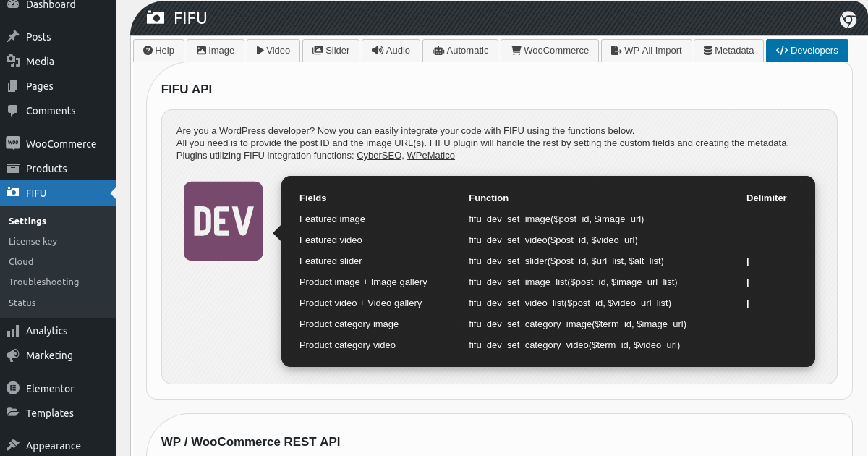Image resolution: width=868 pixels, height=456 pixels.
Task: Click the fifu_dev_set_video function text
Action: pyautogui.click(x=553, y=240)
